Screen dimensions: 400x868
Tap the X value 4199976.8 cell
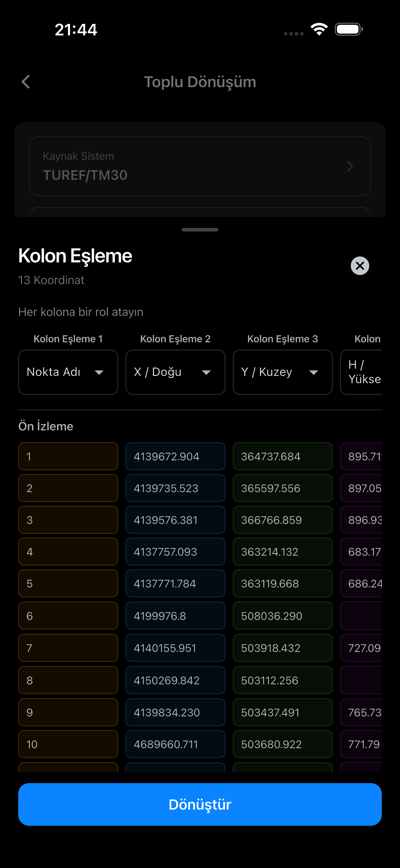coord(175,616)
